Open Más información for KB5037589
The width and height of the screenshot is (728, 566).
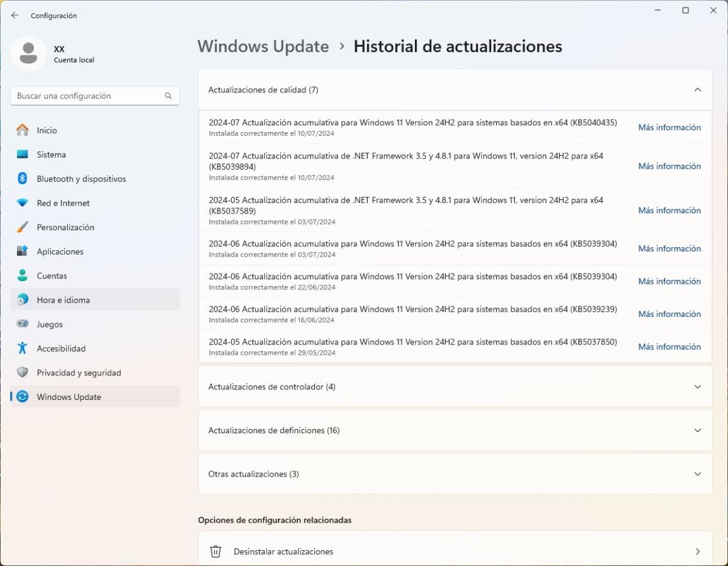tap(670, 210)
